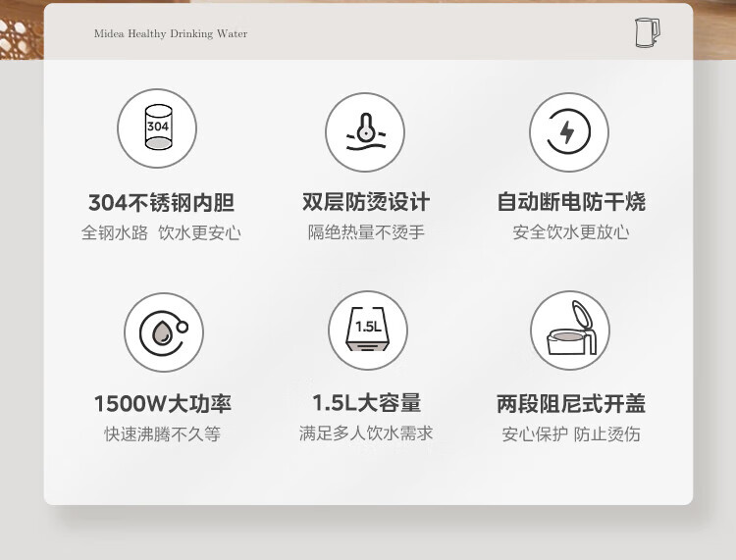The height and width of the screenshot is (560, 736).
Task: Click the 快速沸腾不久等 description text
Action: [163, 433]
